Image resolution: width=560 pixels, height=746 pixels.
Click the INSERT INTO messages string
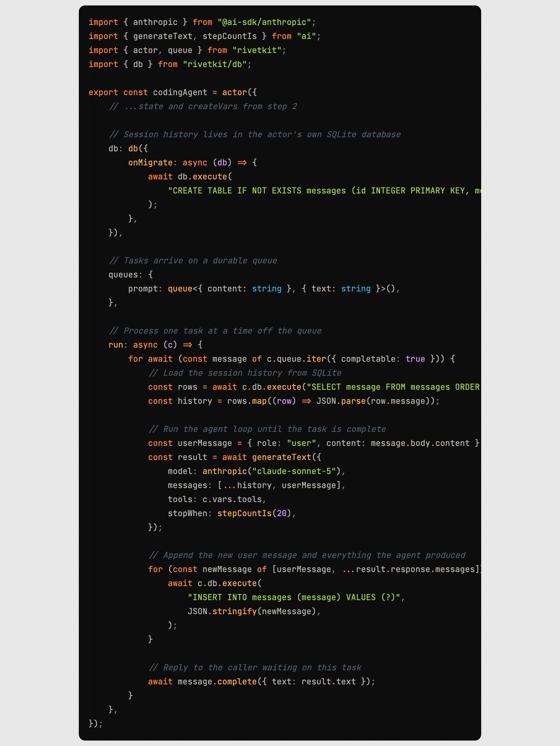click(294, 597)
